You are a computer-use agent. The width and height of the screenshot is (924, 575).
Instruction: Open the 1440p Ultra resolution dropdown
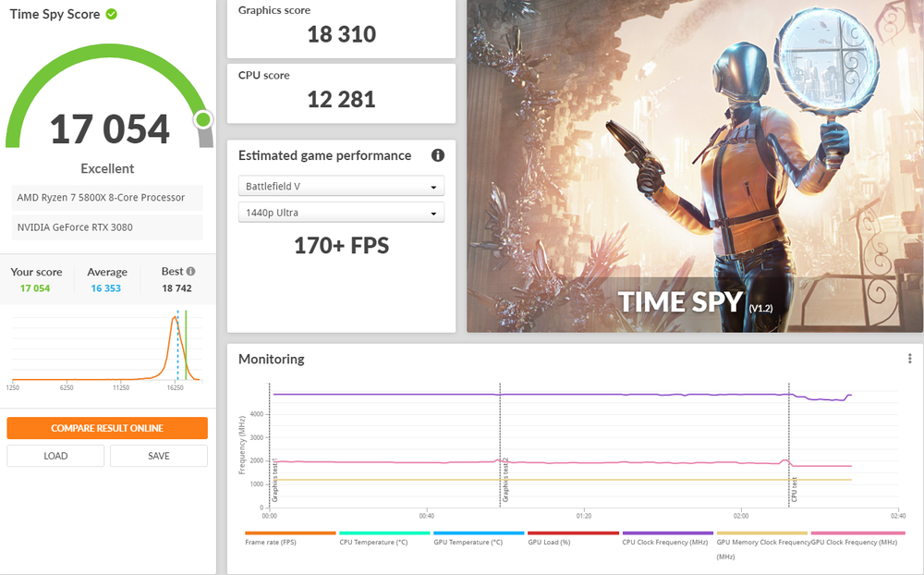click(341, 213)
